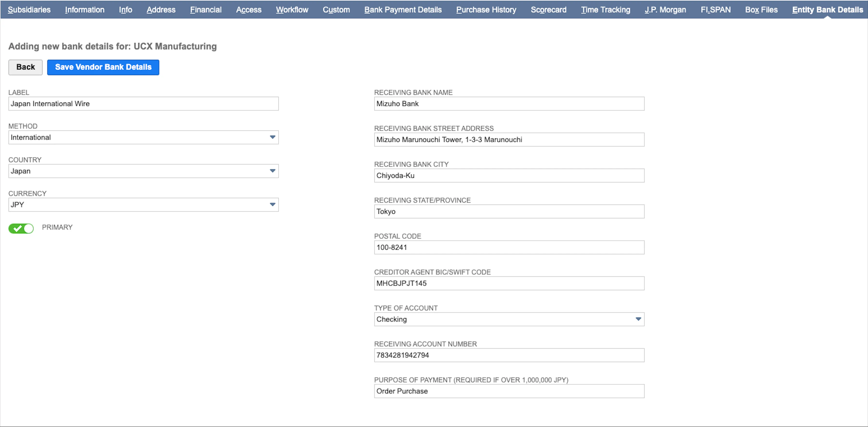Click the Receiving Bank Name field
Screen dimensions: 868x427
click(x=509, y=103)
